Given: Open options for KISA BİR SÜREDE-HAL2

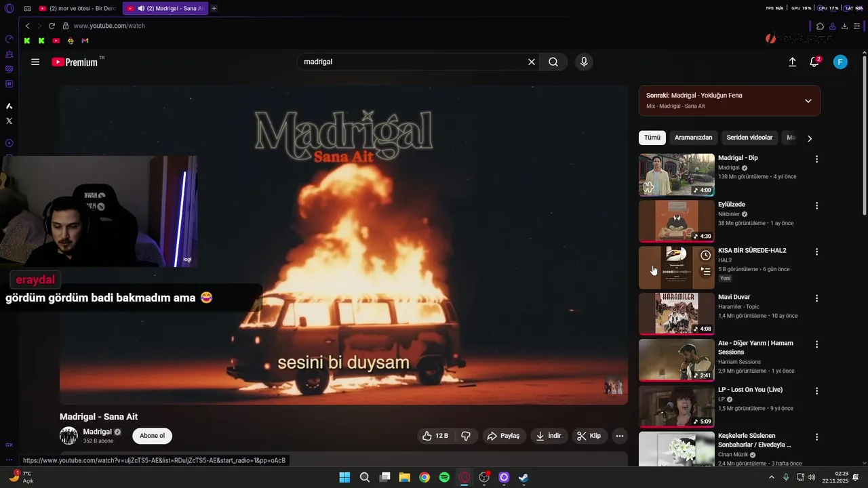Looking at the screenshot, I should [816, 251].
